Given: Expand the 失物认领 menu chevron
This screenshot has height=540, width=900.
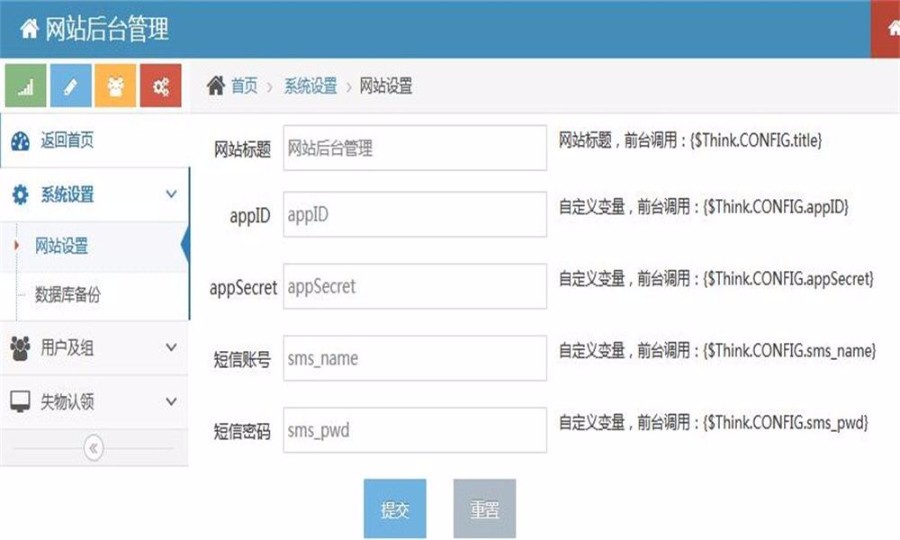Looking at the screenshot, I should (171, 401).
